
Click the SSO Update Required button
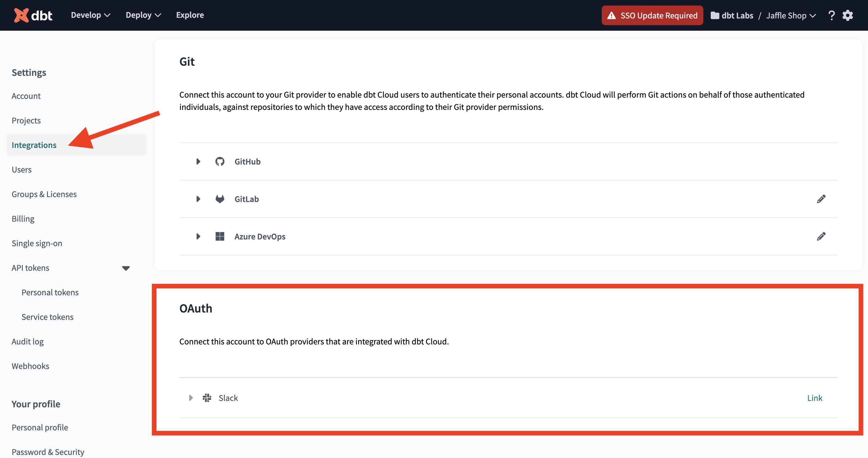tap(652, 15)
